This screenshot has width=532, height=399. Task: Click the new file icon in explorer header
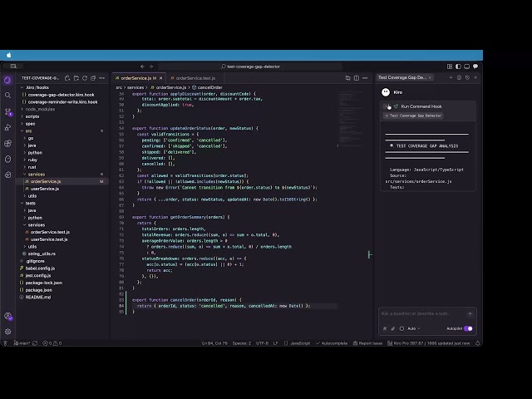tap(67, 78)
